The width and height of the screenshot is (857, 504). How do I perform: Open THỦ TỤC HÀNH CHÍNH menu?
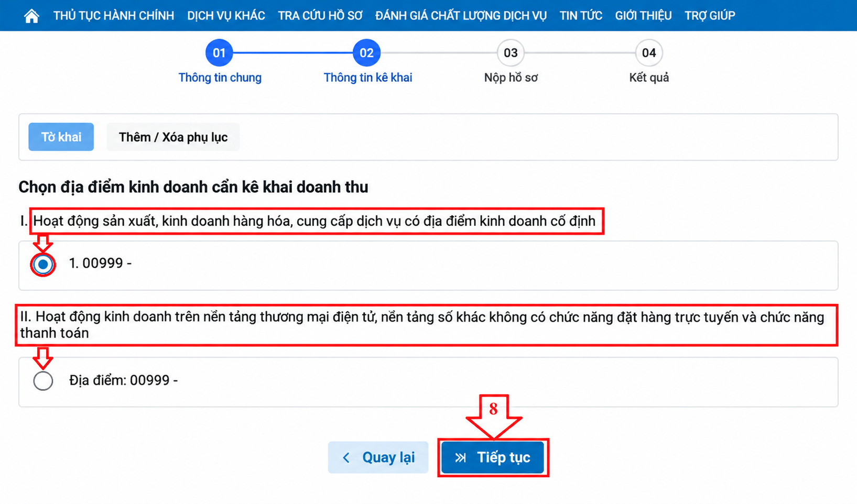pyautogui.click(x=114, y=16)
